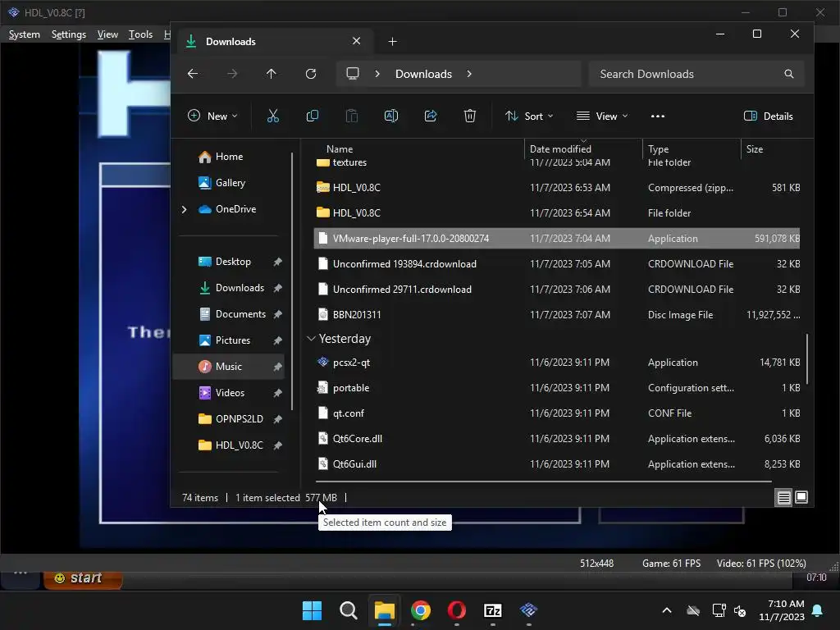Click the Share icon in toolbar

point(431,116)
